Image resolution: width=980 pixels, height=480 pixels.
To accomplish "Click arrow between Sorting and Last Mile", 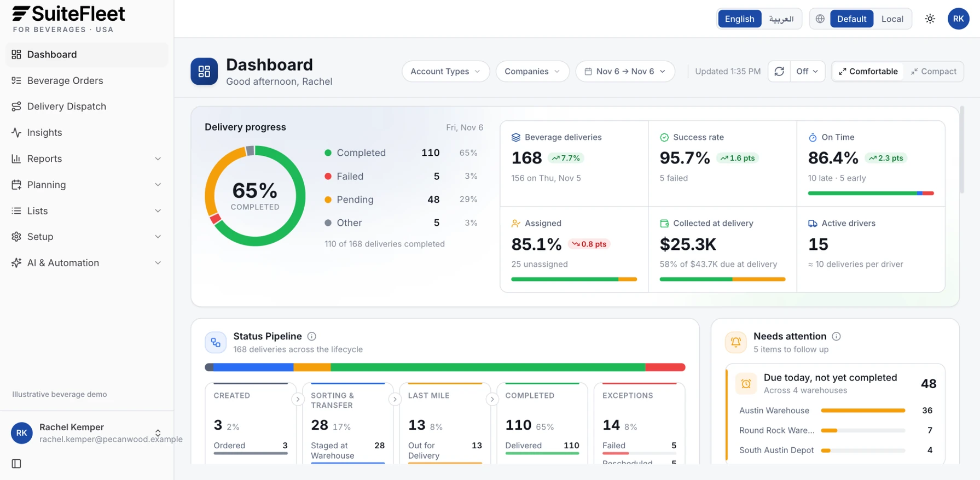I will [395, 400].
